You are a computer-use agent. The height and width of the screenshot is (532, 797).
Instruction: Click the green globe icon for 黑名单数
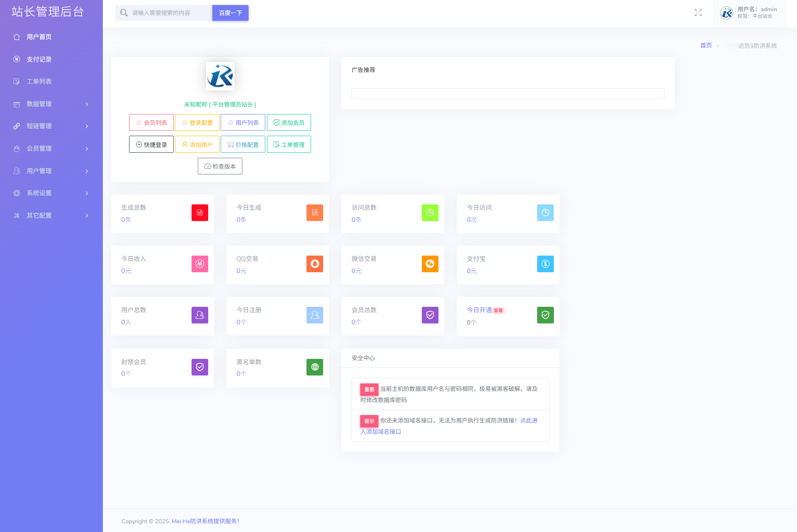[x=314, y=367]
